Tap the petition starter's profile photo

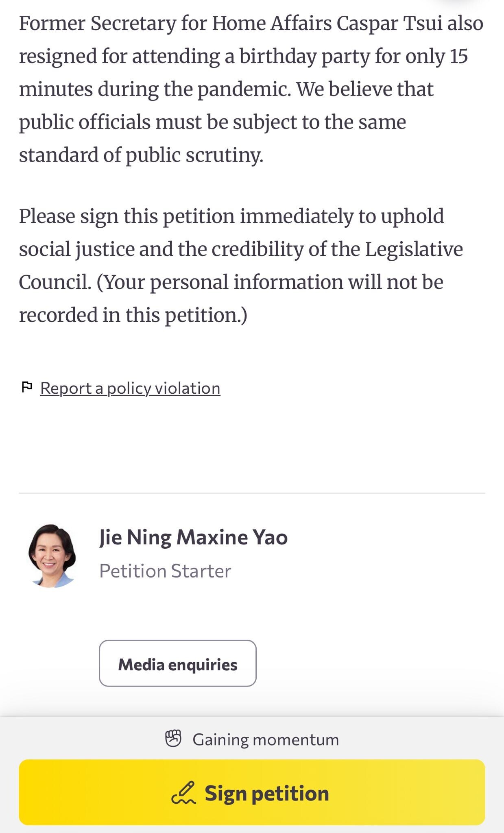click(x=52, y=556)
